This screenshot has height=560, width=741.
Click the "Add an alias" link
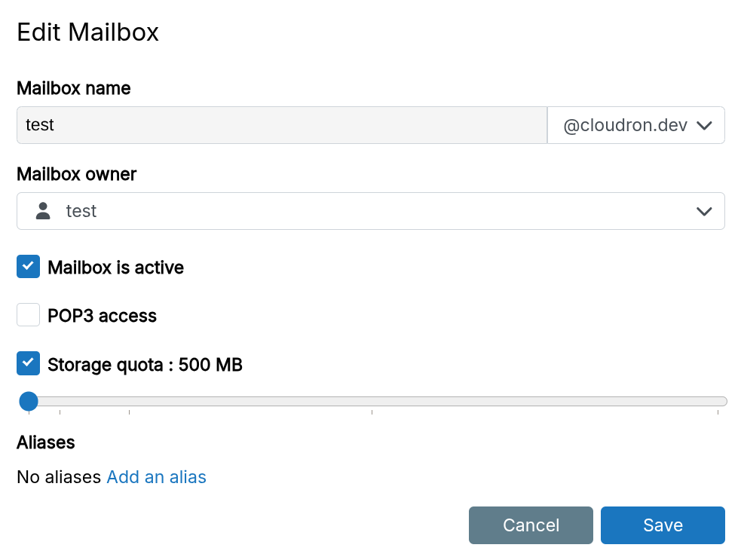pos(157,477)
